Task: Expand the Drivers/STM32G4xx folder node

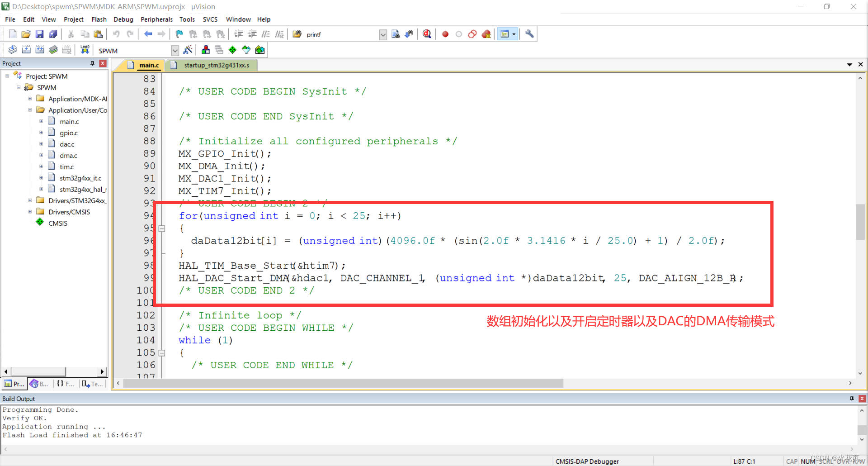Action: coord(30,200)
